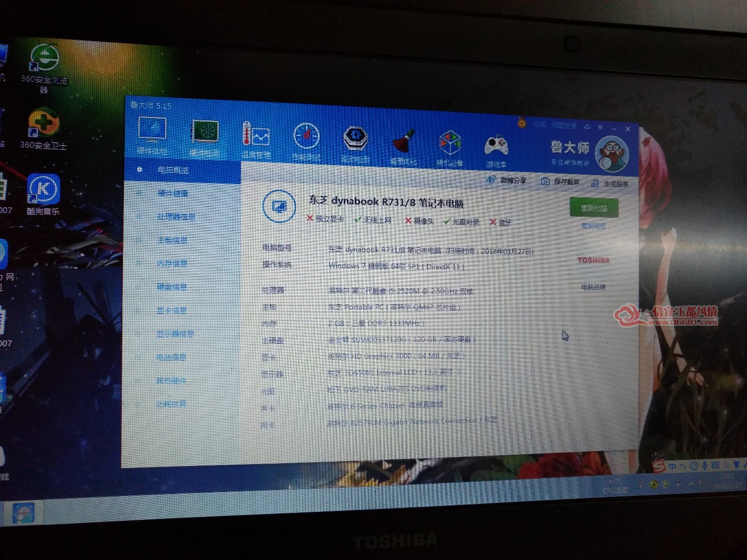Open the 驱动检测 driver detection icon
The image size is (747, 560).
point(355,144)
